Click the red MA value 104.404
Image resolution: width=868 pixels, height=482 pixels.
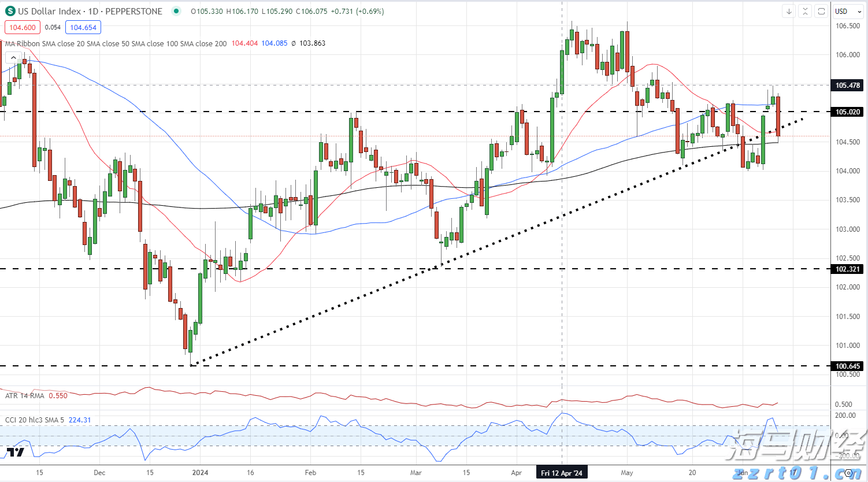pyautogui.click(x=244, y=43)
